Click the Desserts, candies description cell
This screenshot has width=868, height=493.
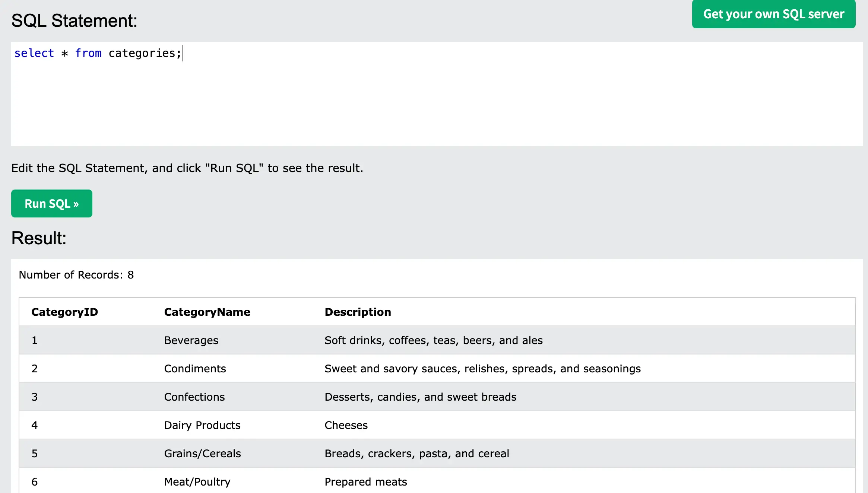point(420,397)
